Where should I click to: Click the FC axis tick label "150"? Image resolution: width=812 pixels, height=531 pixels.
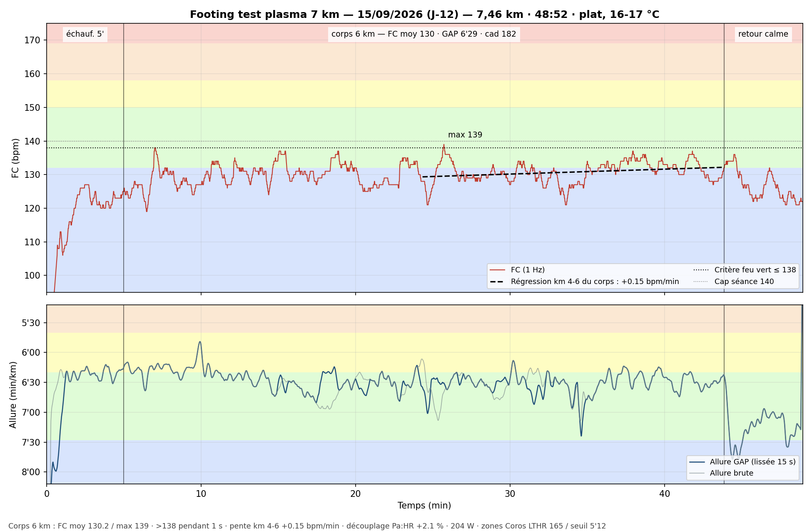coord(32,108)
